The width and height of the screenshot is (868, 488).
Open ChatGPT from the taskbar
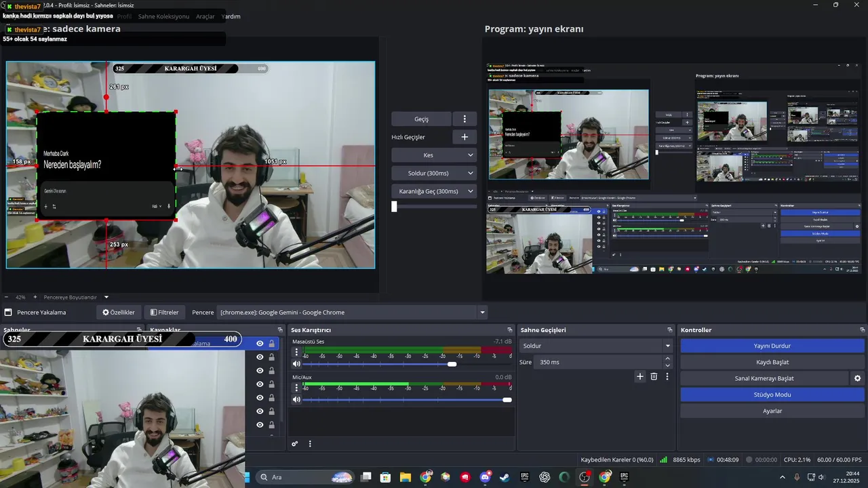pyautogui.click(x=545, y=477)
